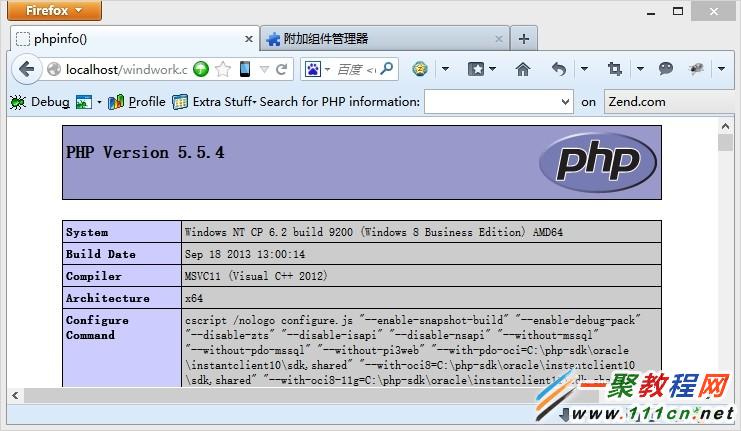
Task: Click the horizontal scrollbar left arrow
Action: pyautogui.click(x=15, y=396)
